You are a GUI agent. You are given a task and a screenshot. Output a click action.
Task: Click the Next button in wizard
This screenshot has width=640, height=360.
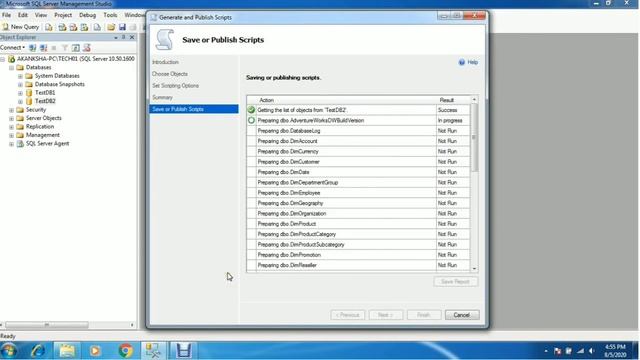coord(386,315)
